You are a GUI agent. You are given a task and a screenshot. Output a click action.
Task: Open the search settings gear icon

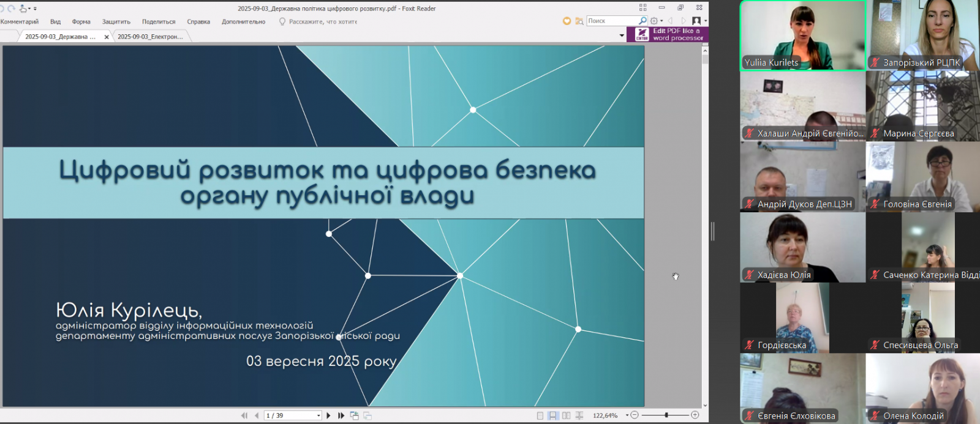click(654, 21)
